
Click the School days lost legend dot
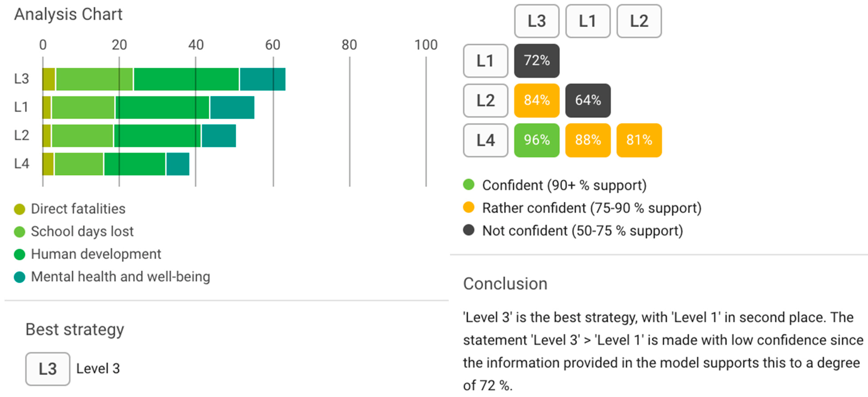tap(19, 232)
